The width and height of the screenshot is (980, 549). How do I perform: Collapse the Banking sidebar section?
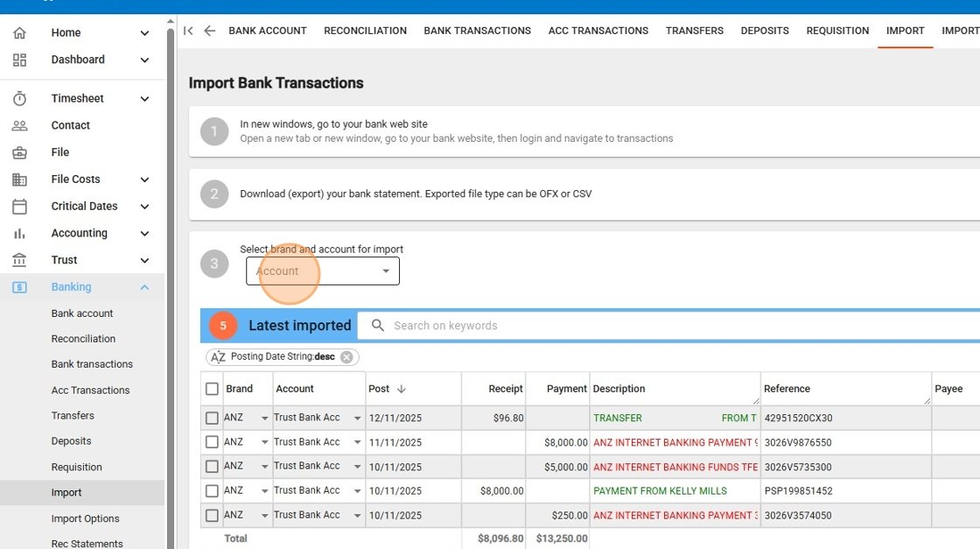[144, 286]
